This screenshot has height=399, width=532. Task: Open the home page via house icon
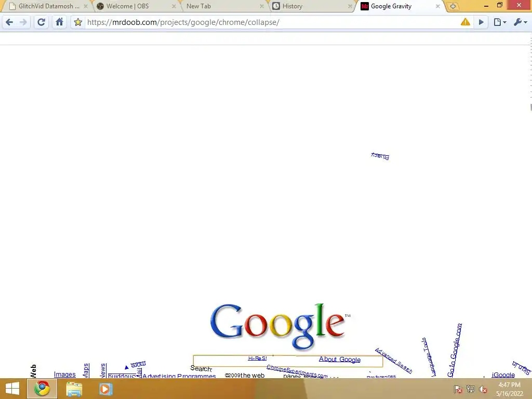(59, 22)
